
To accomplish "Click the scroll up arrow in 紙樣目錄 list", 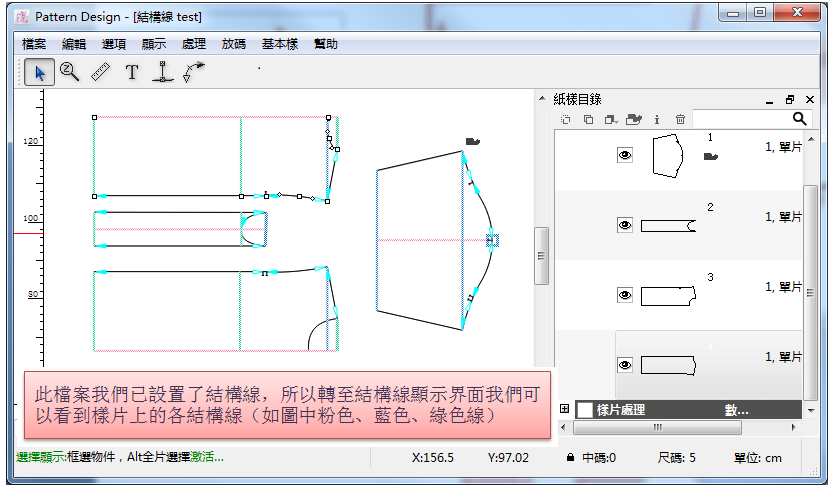I will (811, 137).
